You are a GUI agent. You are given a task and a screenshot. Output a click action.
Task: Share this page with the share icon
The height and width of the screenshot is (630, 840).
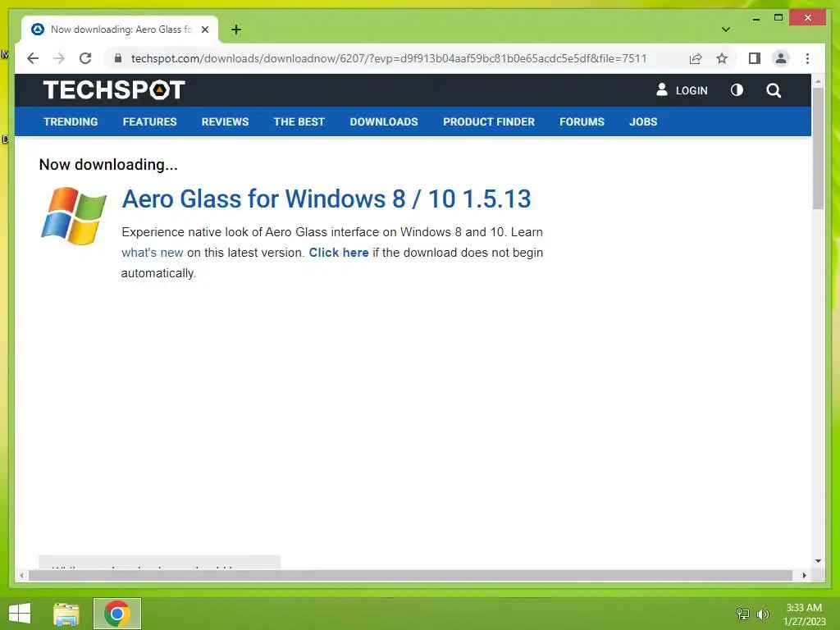click(696, 58)
